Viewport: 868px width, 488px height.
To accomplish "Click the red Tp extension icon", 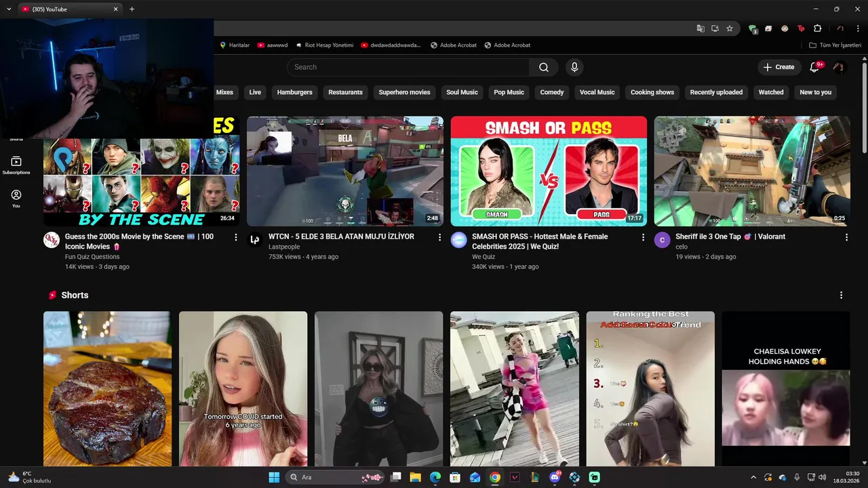I will (x=801, y=28).
